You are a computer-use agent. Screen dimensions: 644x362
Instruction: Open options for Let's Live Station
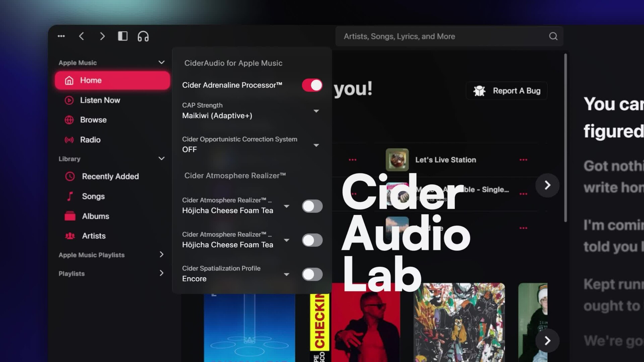[x=523, y=160]
